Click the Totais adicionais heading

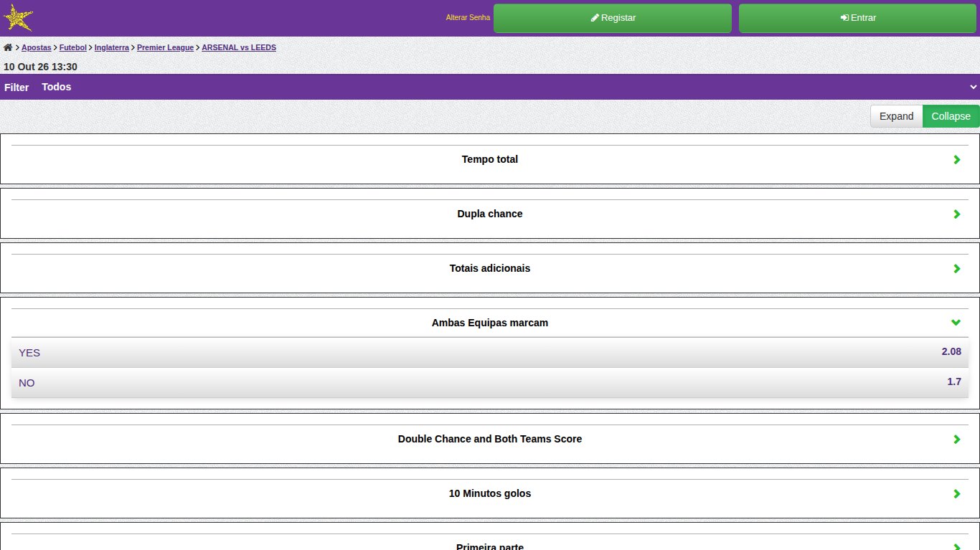(x=490, y=268)
